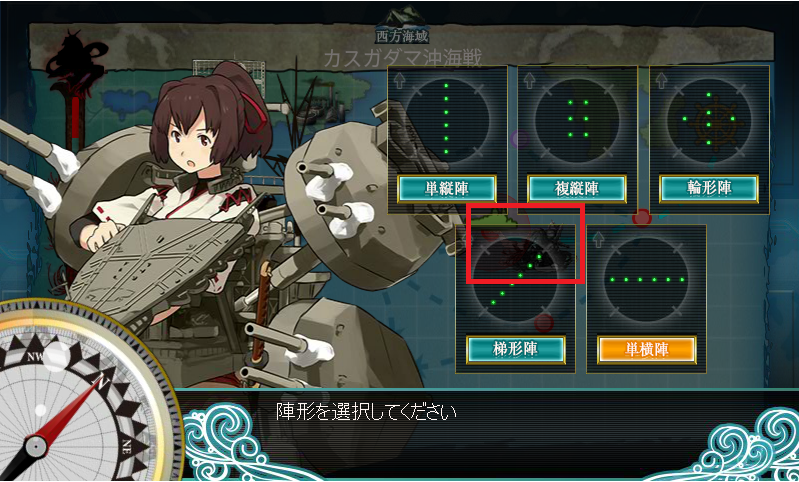This screenshot has height=482, width=799.
Task: Click up arrow icon in 単縦陣 panel
Action: pyautogui.click(x=399, y=79)
